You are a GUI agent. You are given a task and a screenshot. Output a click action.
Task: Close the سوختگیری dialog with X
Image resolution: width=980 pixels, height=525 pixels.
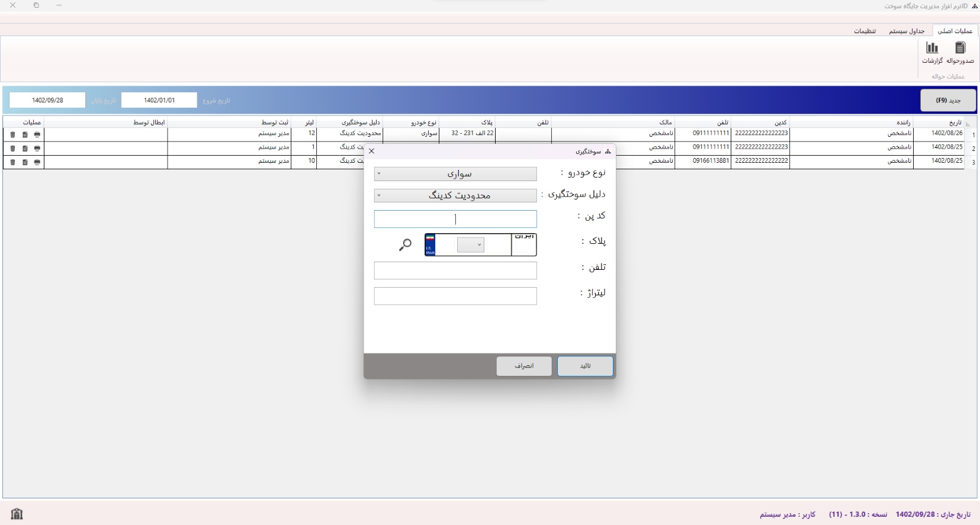point(372,151)
